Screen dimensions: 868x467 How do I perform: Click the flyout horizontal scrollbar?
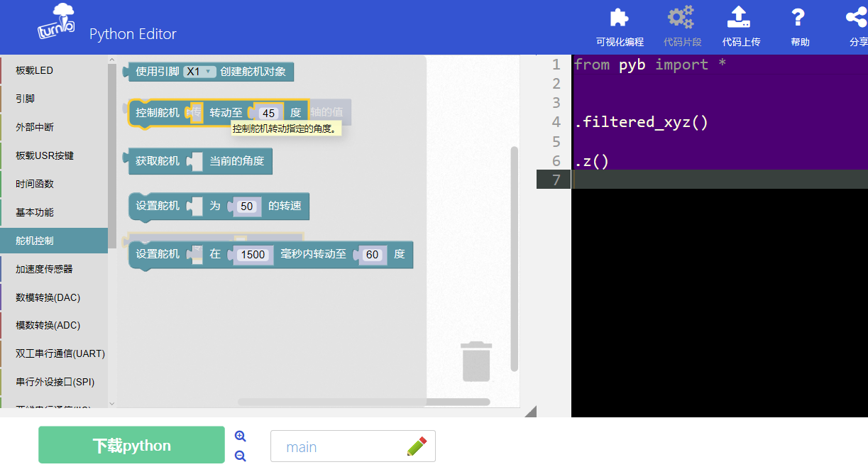[x=364, y=402]
